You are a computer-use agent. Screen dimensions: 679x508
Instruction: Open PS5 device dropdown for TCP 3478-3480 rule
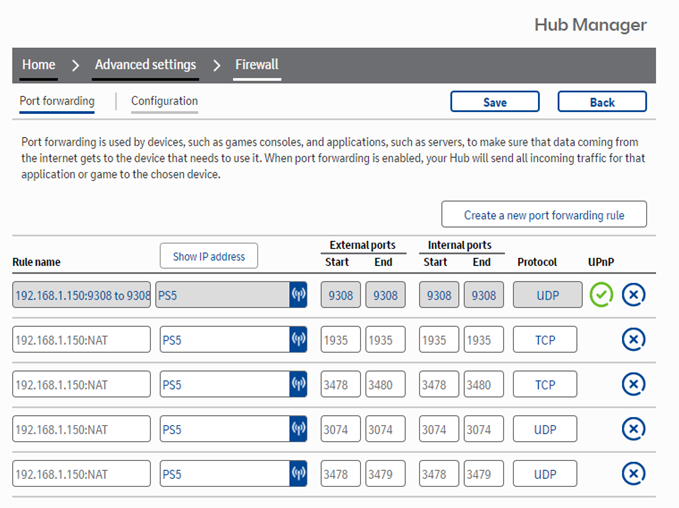pos(222,384)
